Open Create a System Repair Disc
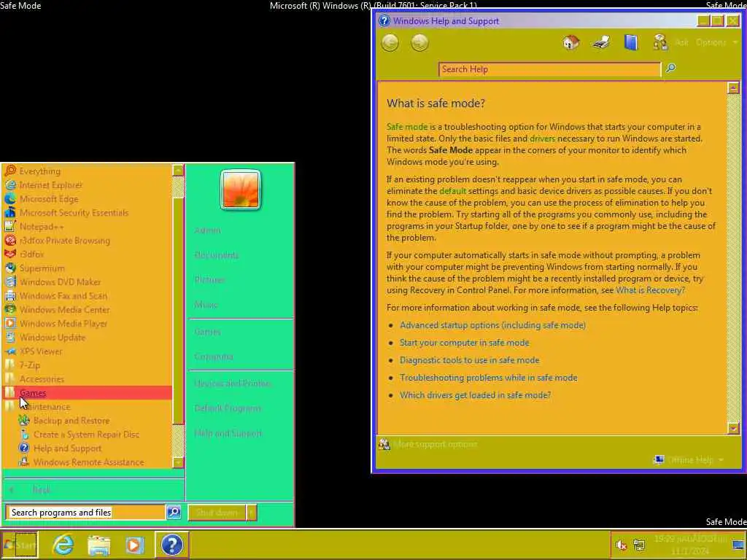747x560 pixels. [x=86, y=435]
